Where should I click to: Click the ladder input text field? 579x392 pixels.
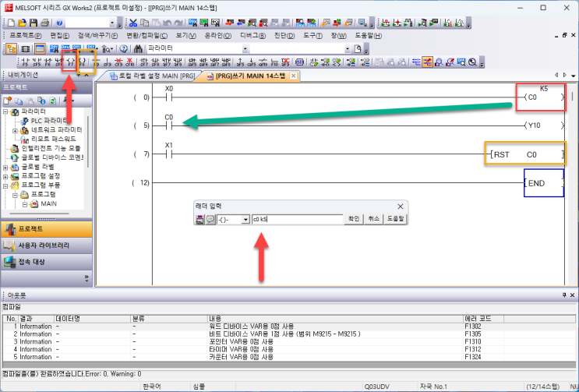coord(297,219)
